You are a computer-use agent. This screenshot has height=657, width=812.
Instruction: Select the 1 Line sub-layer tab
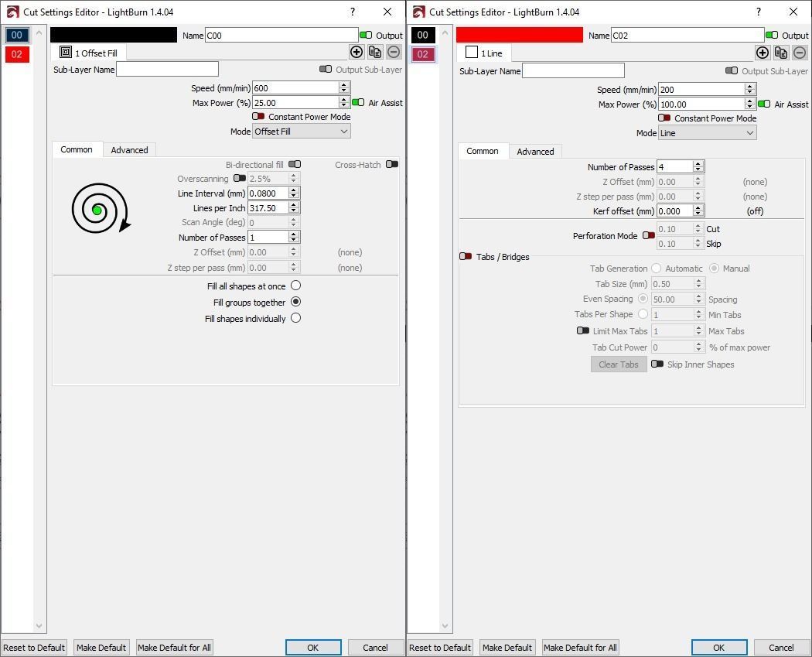[x=484, y=53]
